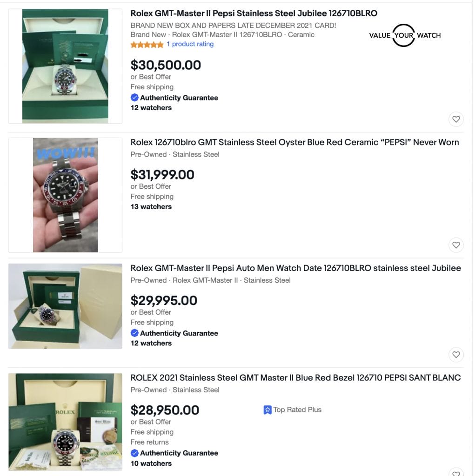This screenshot has width=475, height=476.
Task: Add the $30,500 Rolex listing to watchlist
Action: pyautogui.click(x=456, y=119)
